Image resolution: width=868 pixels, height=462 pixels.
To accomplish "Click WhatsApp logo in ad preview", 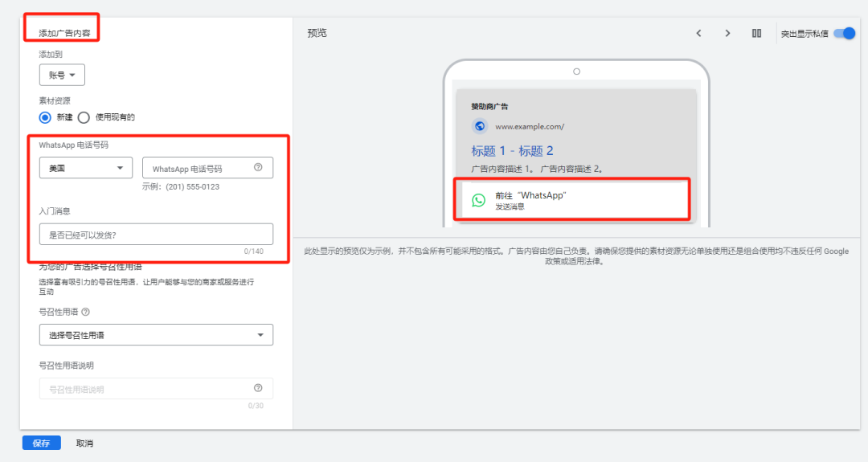I will 479,200.
